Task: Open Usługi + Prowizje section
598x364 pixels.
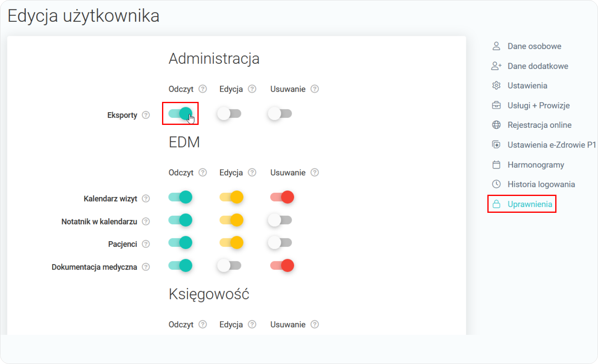Action: (x=538, y=105)
